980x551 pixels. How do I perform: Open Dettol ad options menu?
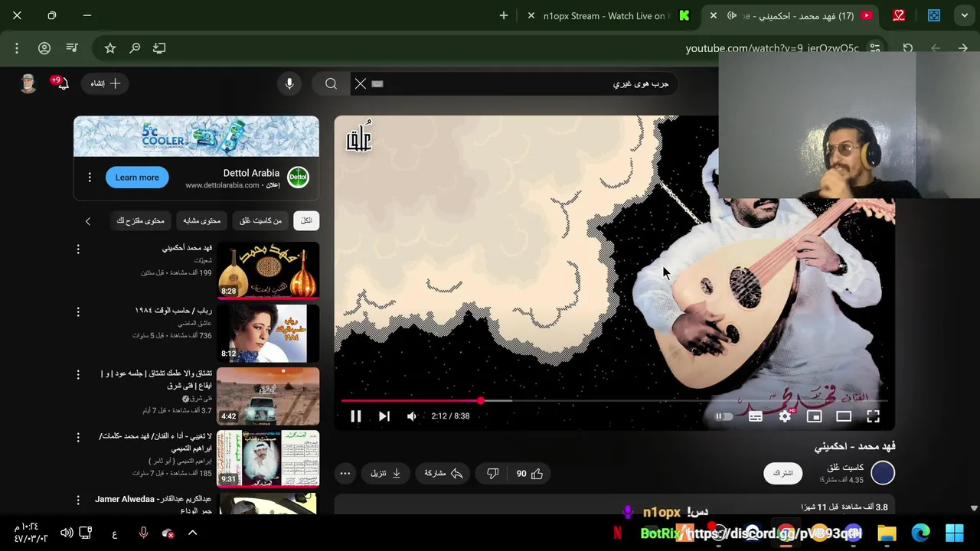tap(89, 178)
